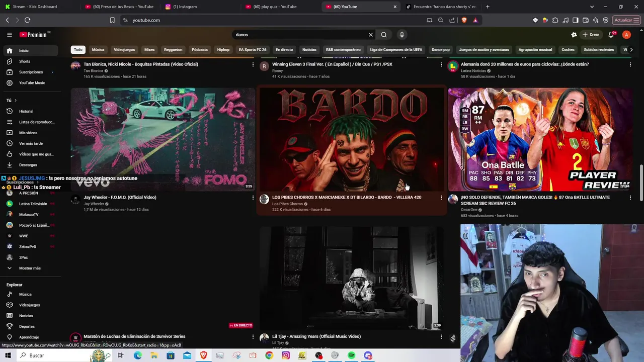Close the active (60) YouTube tab

coord(395,7)
